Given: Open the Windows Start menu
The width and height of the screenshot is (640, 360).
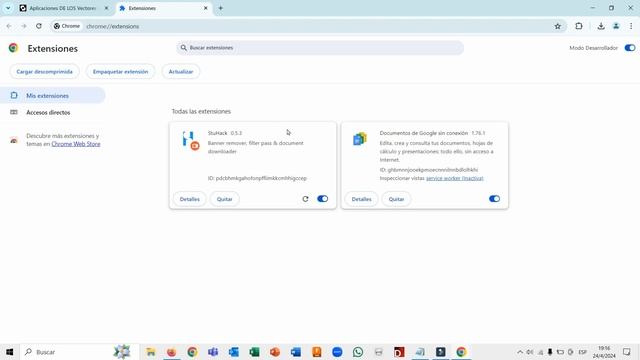Looking at the screenshot, I should (x=9, y=352).
